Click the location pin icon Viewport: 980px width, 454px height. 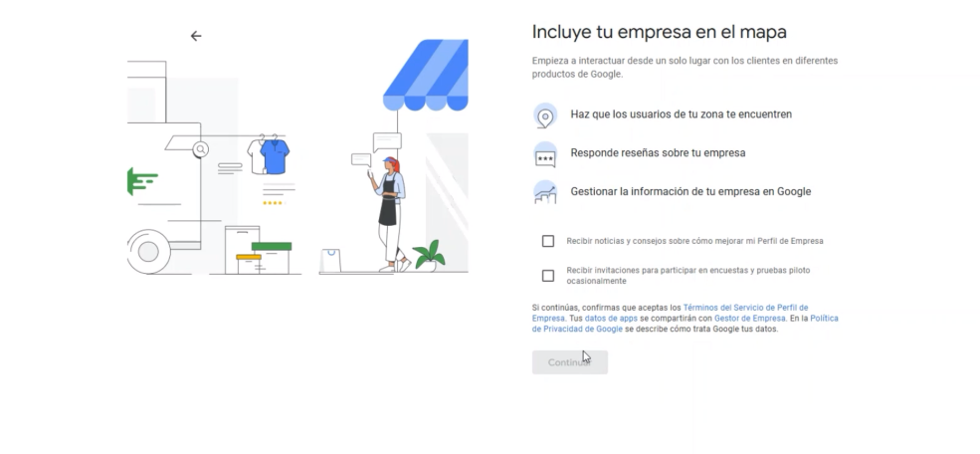(544, 115)
